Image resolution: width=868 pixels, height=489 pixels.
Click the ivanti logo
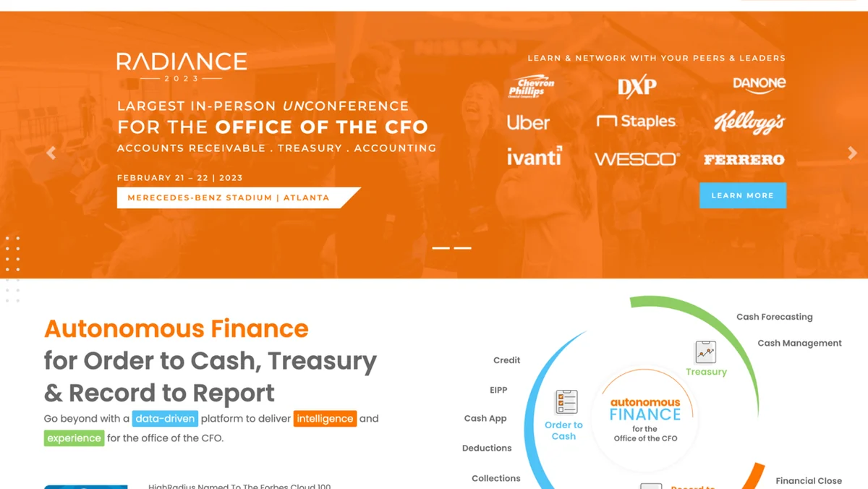[x=534, y=156]
